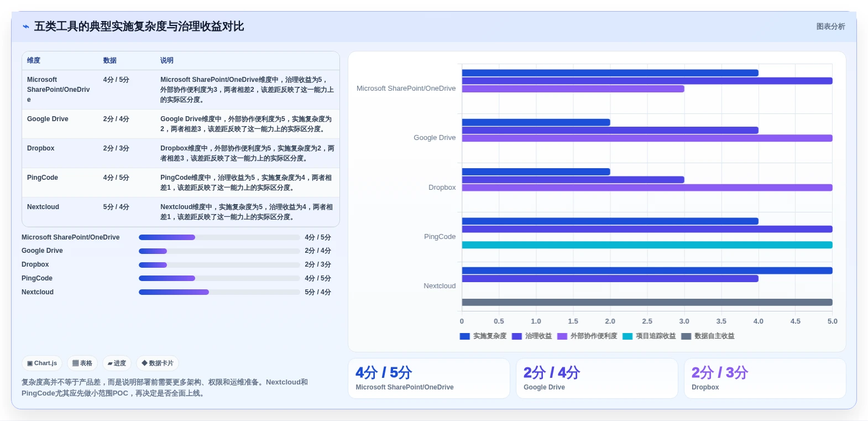Toggle 数据自主收益 legend entry
The height and width of the screenshot is (421, 868).
pyautogui.click(x=708, y=336)
